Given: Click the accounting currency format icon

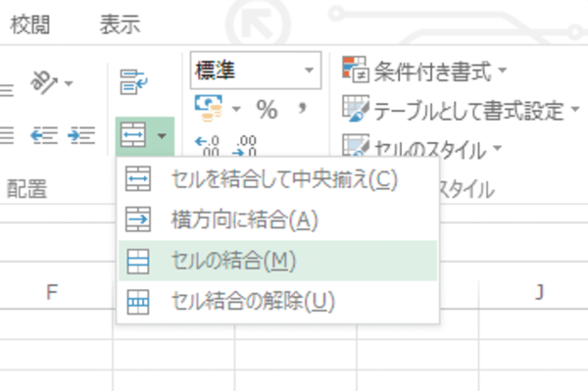Looking at the screenshot, I should tap(209, 109).
